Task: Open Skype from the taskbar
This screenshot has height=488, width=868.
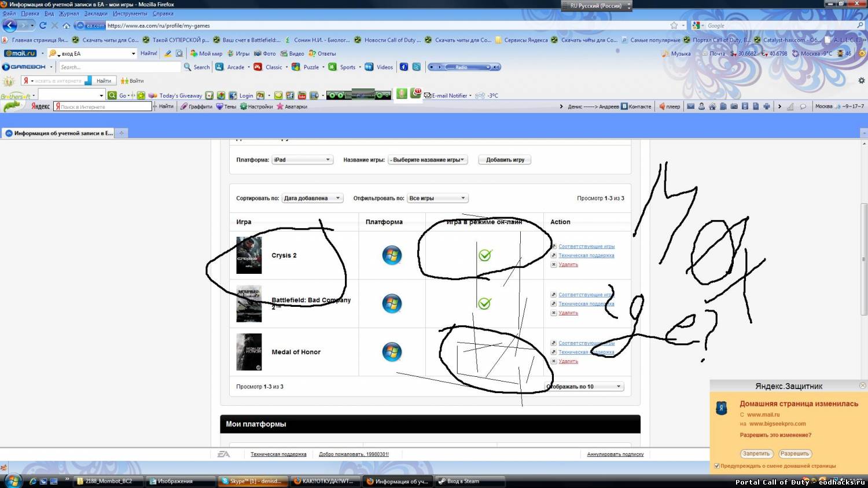Action: click(x=253, y=481)
